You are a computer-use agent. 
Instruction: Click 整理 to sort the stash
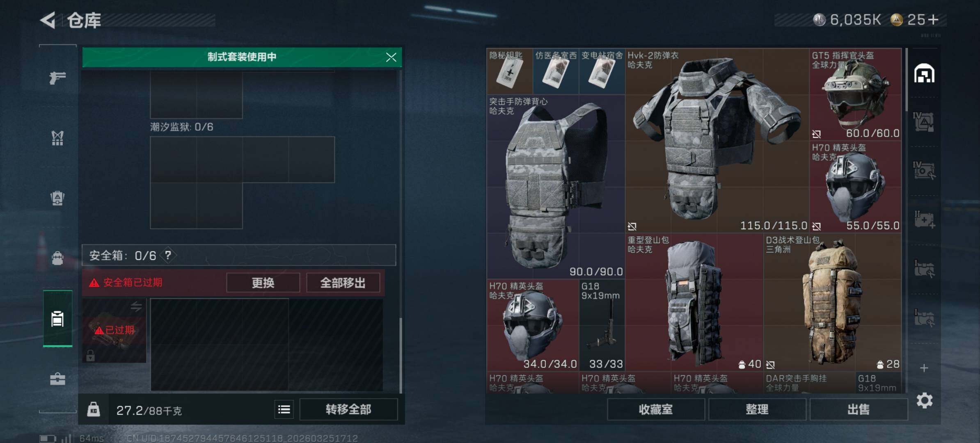(757, 409)
